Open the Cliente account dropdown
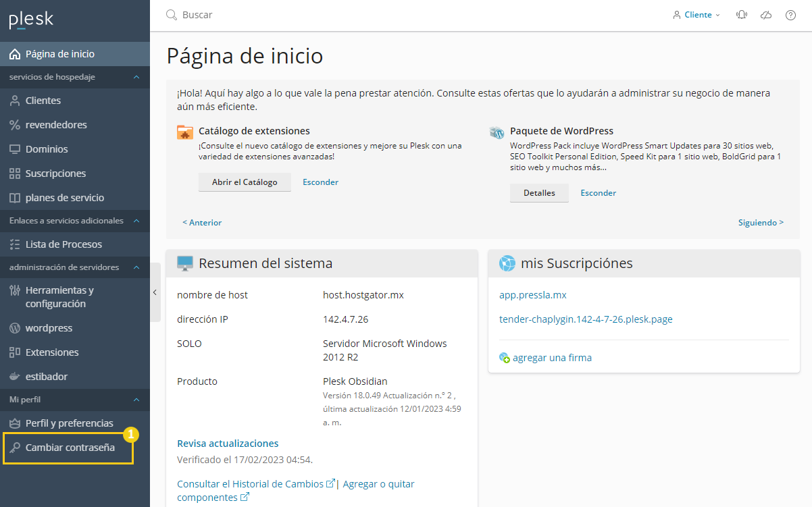Screen dimensions: 812x507 [x=696, y=15]
